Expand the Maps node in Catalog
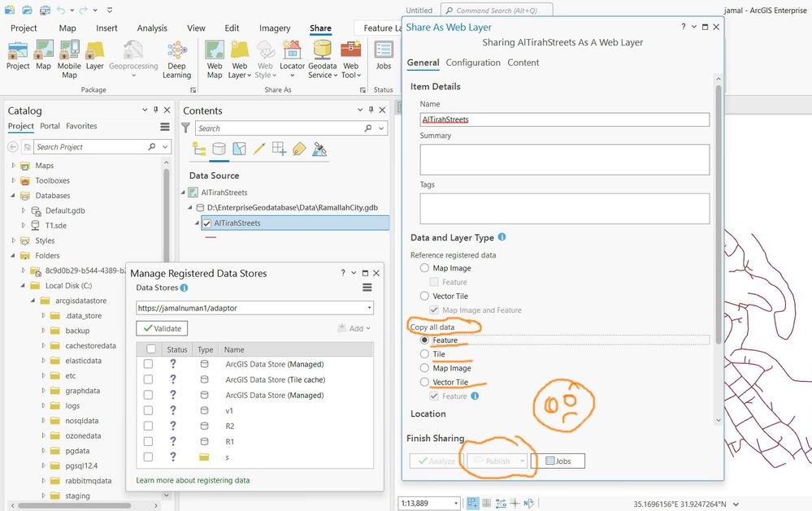812x511 pixels. pyautogui.click(x=14, y=166)
